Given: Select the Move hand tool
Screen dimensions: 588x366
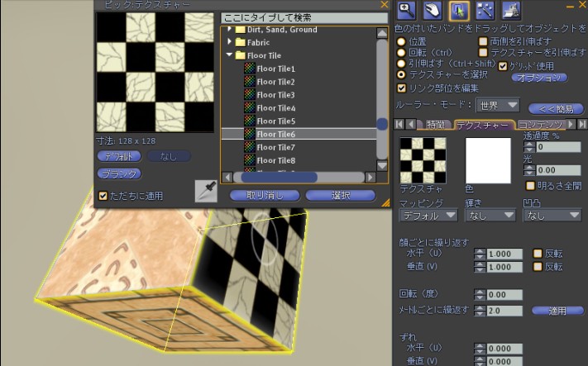Looking at the screenshot, I should tap(433, 11).
